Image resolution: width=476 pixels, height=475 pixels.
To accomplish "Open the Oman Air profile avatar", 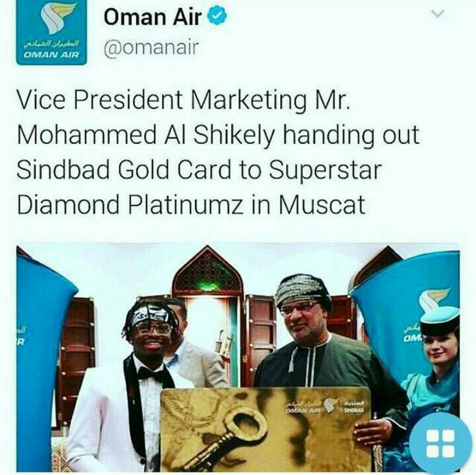I will coord(51,33).
